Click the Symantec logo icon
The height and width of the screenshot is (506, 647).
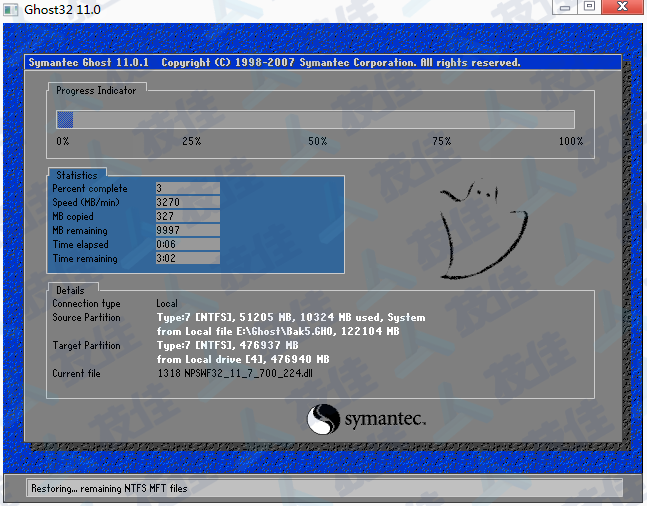(x=324, y=419)
